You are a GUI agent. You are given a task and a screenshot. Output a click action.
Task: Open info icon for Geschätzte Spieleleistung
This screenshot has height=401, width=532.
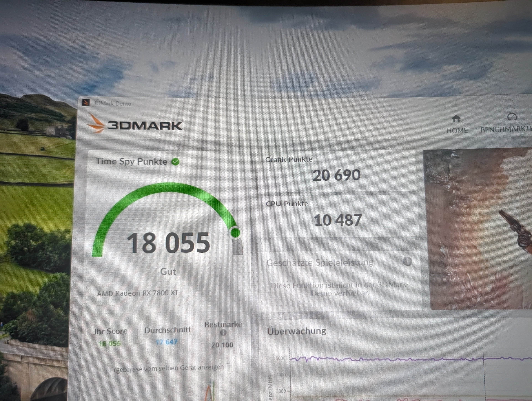pyautogui.click(x=407, y=261)
